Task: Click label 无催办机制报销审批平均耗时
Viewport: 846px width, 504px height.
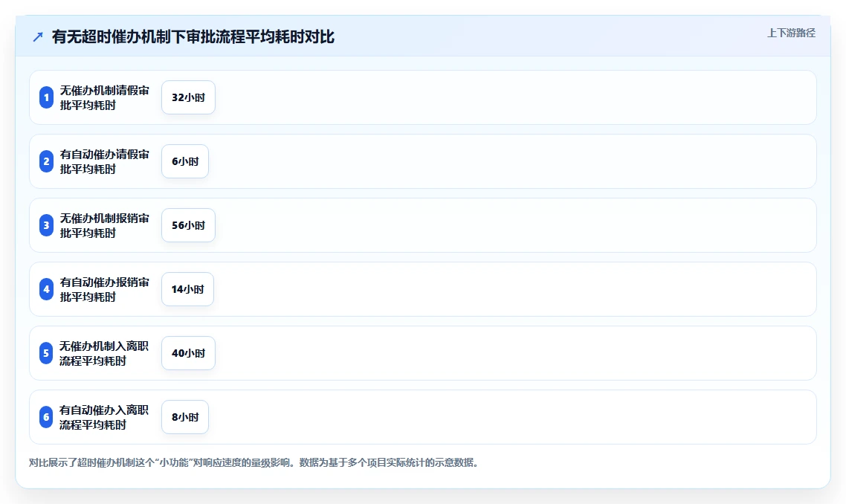Action: (104, 225)
